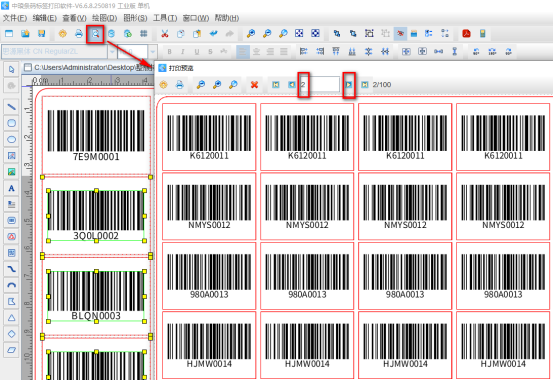Open the font size dropdown
Viewport: 554px width, 380px height.
pos(152,52)
